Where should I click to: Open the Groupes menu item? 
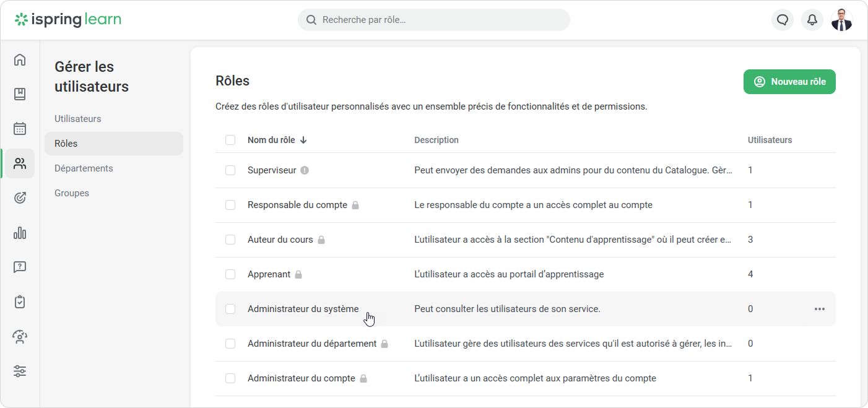(x=72, y=193)
